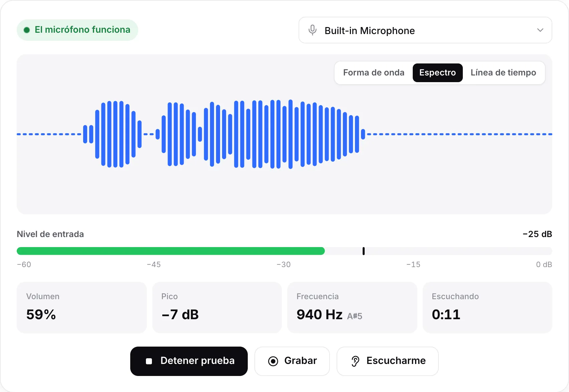Screen dimensions: 569x392
Task: Click the Escuchando 0:11 timer value
Action: pos(446,315)
